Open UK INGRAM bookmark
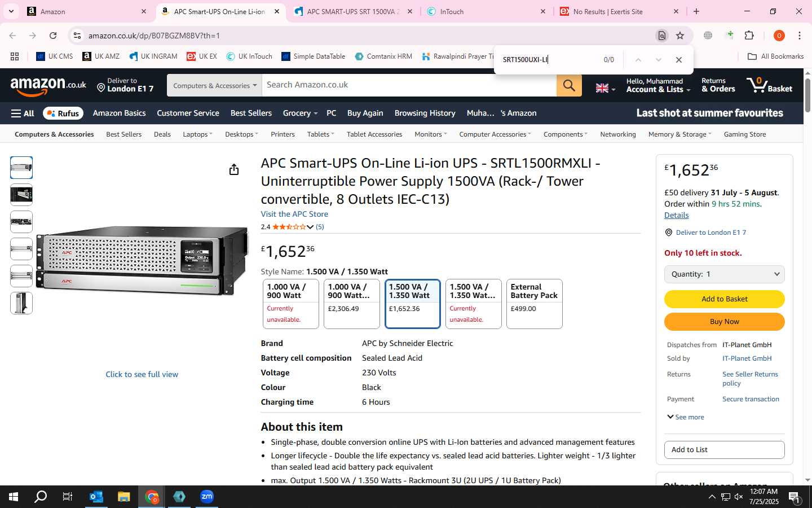Image resolution: width=812 pixels, height=508 pixels. click(x=153, y=56)
